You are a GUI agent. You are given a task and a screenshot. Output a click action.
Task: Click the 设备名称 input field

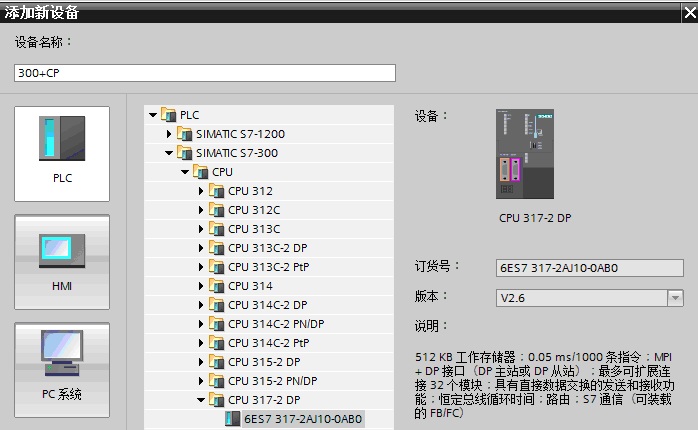tap(205, 73)
